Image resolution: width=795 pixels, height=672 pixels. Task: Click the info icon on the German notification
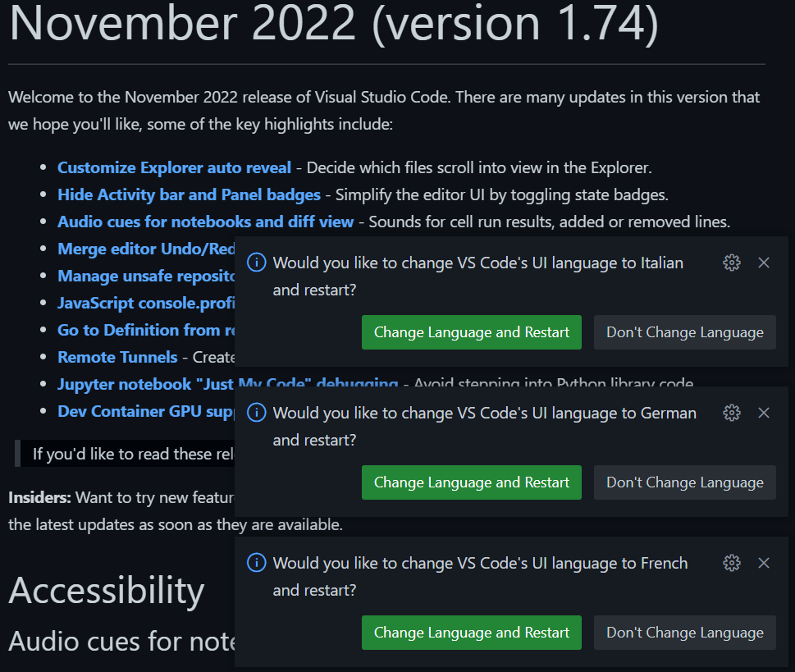256,413
